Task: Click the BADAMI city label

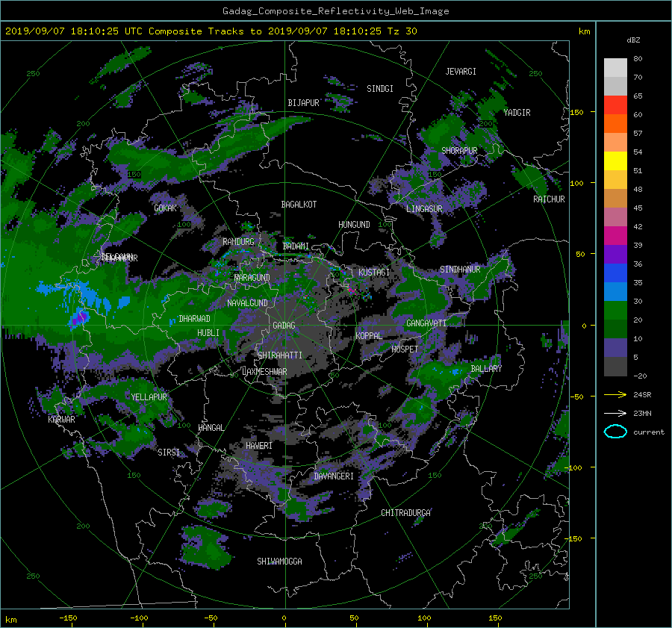Action: [x=296, y=246]
